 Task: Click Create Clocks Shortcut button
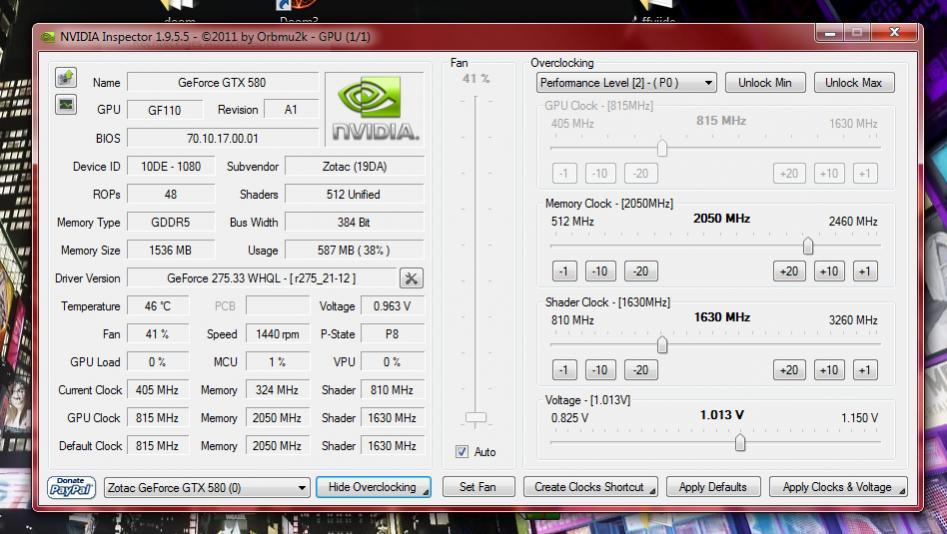[591, 487]
